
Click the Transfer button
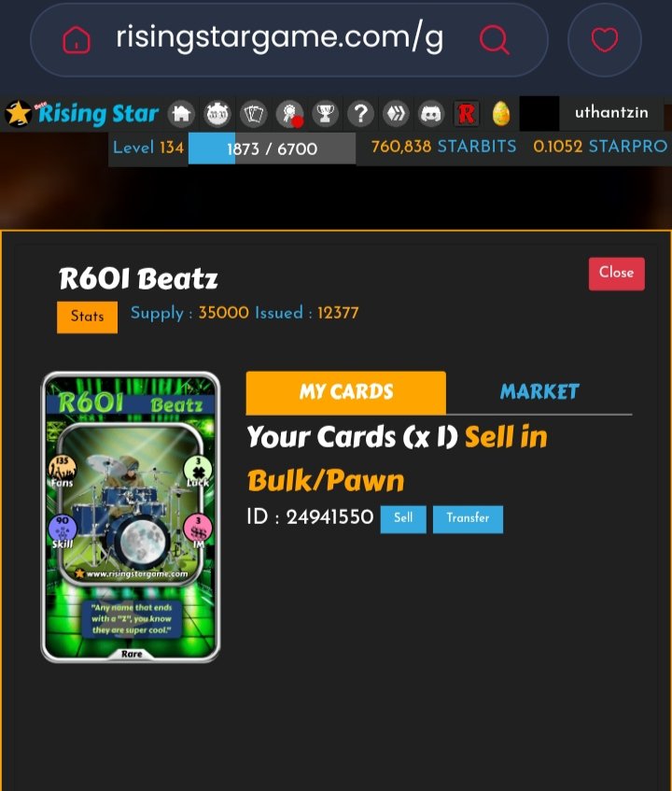click(x=468, y=518)
